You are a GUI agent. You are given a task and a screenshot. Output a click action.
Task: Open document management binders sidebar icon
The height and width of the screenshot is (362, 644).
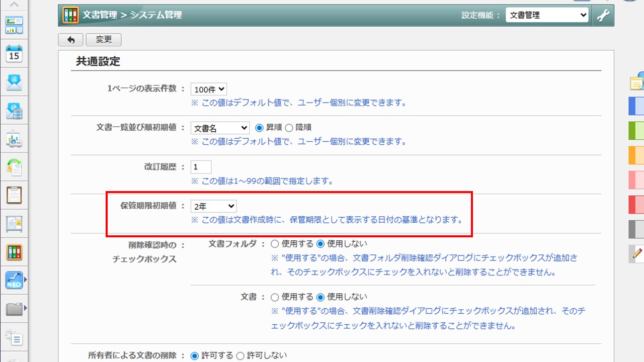point(14,252)
